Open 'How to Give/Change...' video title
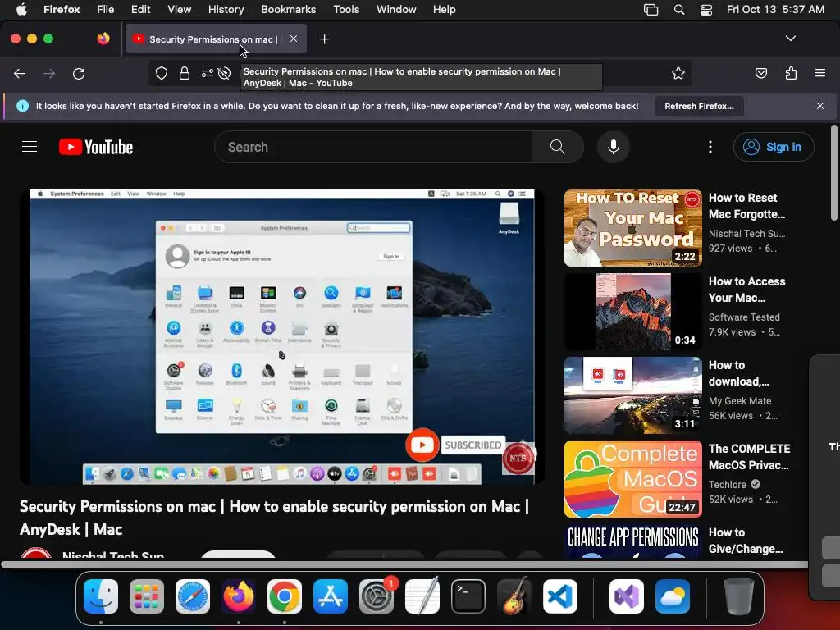The height and width of the screenshot is (630, 840). click(x=745, y=541)
